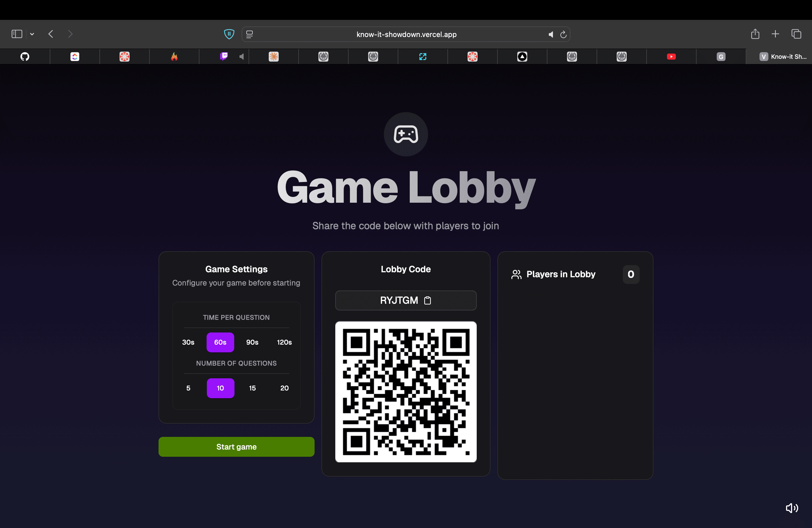Open new tab with plus icon
The image size is (812, 528).
coord(775,34)
